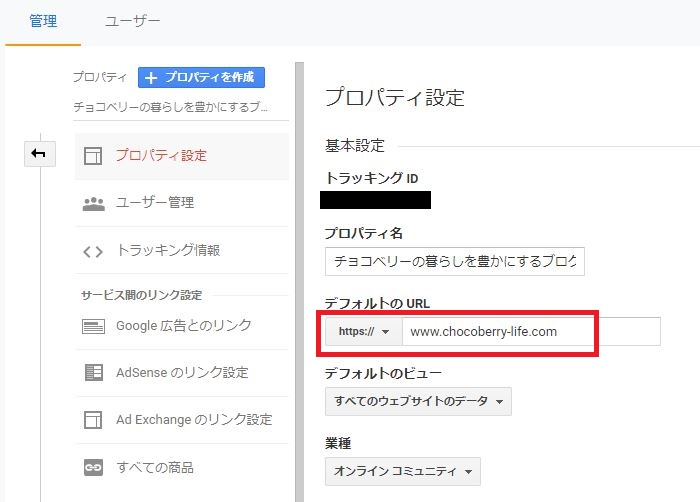The image size is (700, 502).
Task: Click the default URL field www.chocoberry-life.com
Action: [531, 331]
